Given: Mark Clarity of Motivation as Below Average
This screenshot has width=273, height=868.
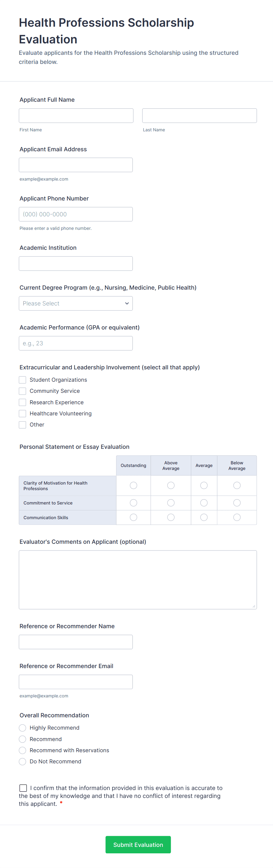Looking at the screenshot, I should click(x=237, y=485).
